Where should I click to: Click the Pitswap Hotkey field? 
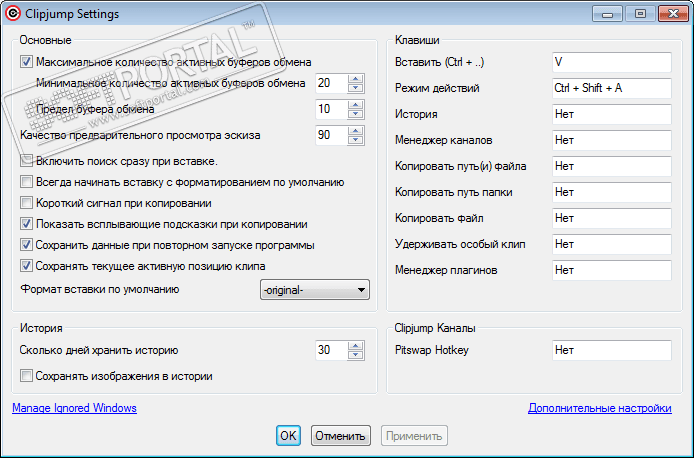pos(612,350)
